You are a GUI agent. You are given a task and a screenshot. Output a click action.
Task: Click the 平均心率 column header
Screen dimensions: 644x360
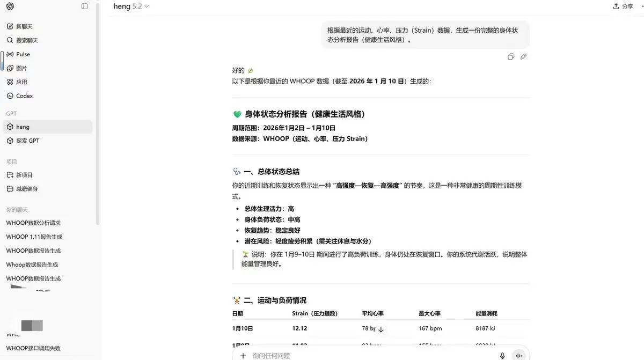(372, 313)
